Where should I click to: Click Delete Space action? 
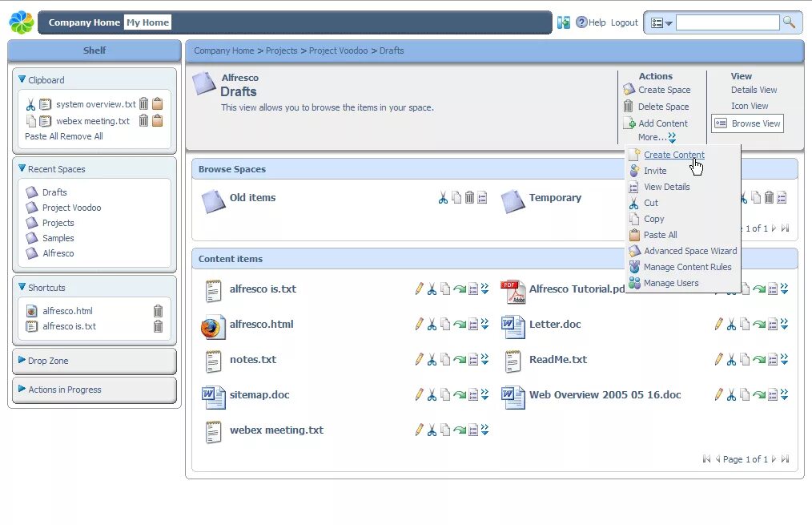pyautogui.click(x=663, y=107)
